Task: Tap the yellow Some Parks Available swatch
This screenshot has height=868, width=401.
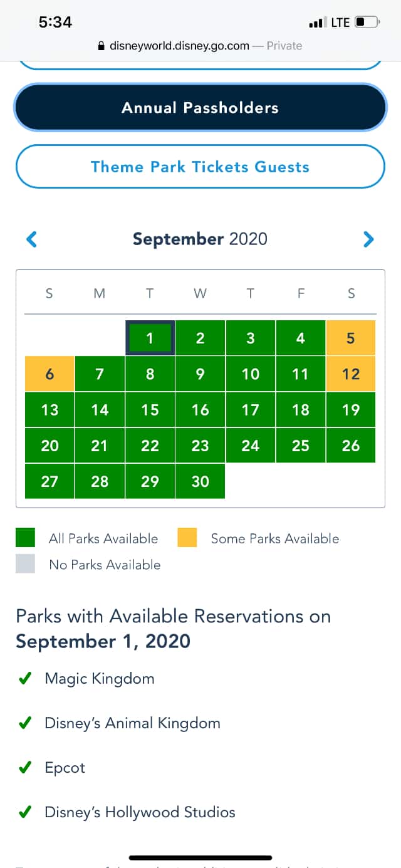Action: click(187, 538)
